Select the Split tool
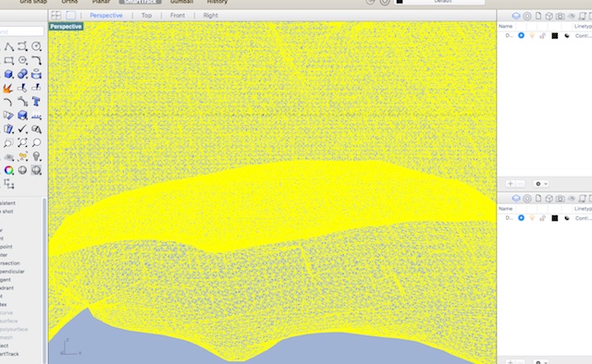This screenshot has width=592, height=364. (36, 88)
